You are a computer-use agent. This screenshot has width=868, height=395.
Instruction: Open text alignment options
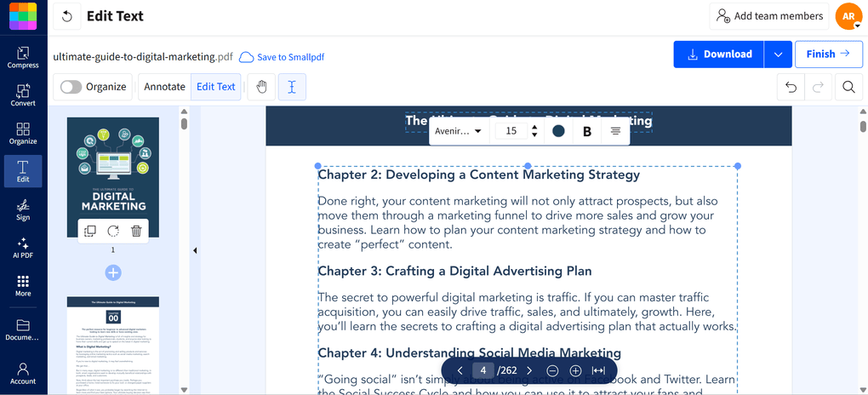point(615,131)
